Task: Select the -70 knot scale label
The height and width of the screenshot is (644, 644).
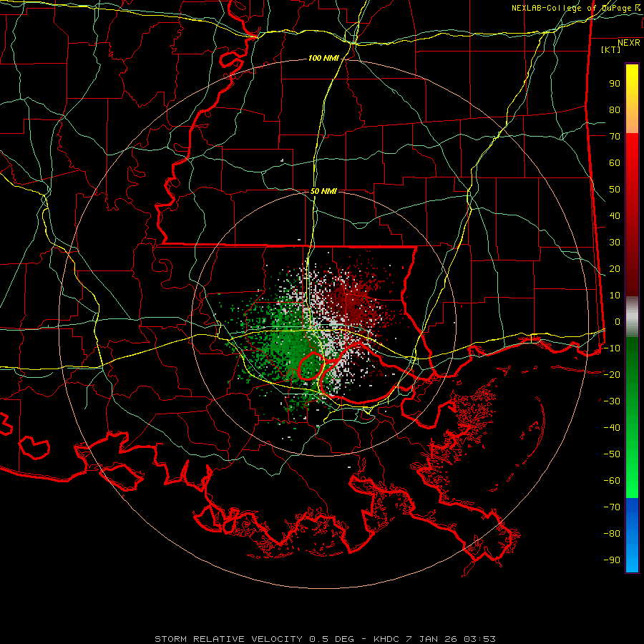Action: tap(612, 507)
